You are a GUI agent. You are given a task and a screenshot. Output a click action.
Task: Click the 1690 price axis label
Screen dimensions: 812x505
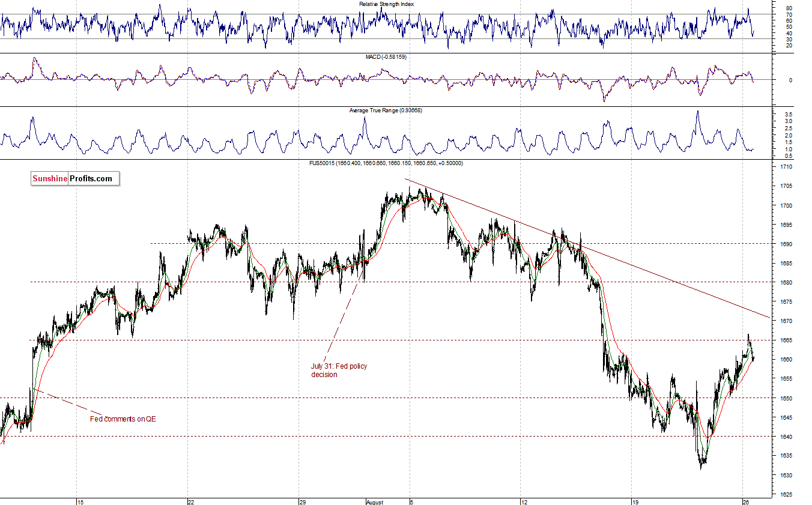coord(787,244)
